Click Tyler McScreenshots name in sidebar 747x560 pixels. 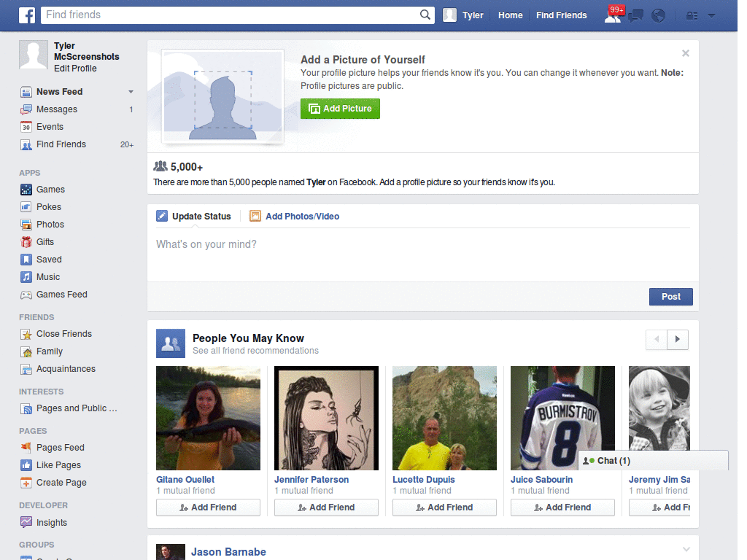[x=86, y=51]
